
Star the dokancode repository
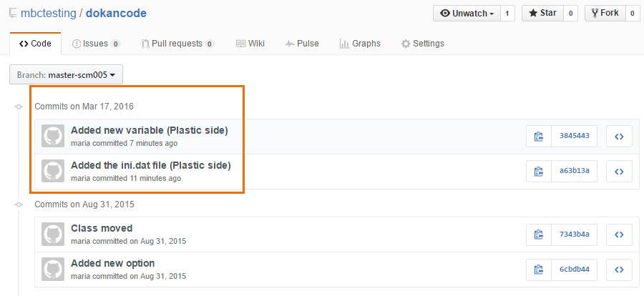click(x=542, y=13)
